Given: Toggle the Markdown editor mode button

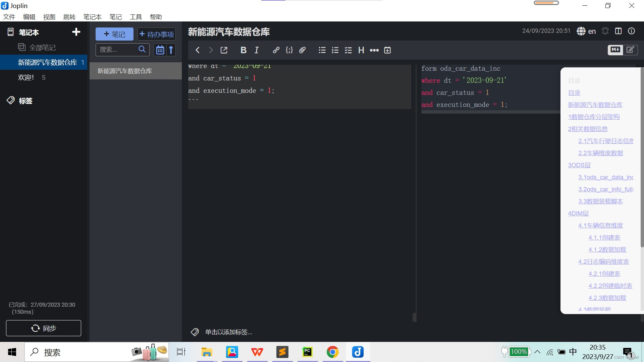Looking at the screenshot, I should pos(615,50).
